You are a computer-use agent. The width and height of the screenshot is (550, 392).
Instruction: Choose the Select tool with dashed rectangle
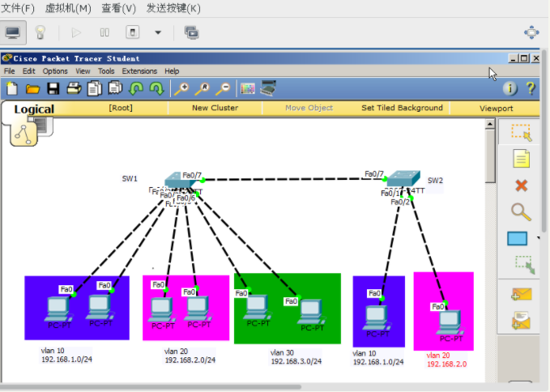521,132
